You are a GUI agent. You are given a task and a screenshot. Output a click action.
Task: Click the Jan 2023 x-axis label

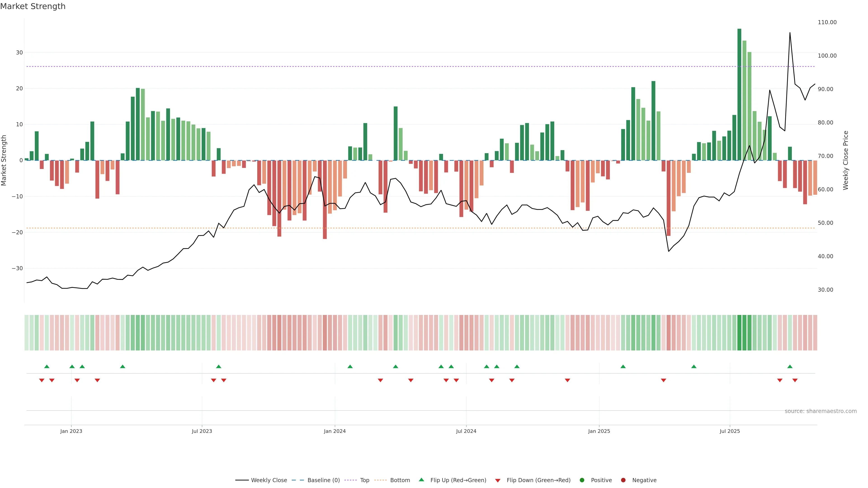coord(71,431)
